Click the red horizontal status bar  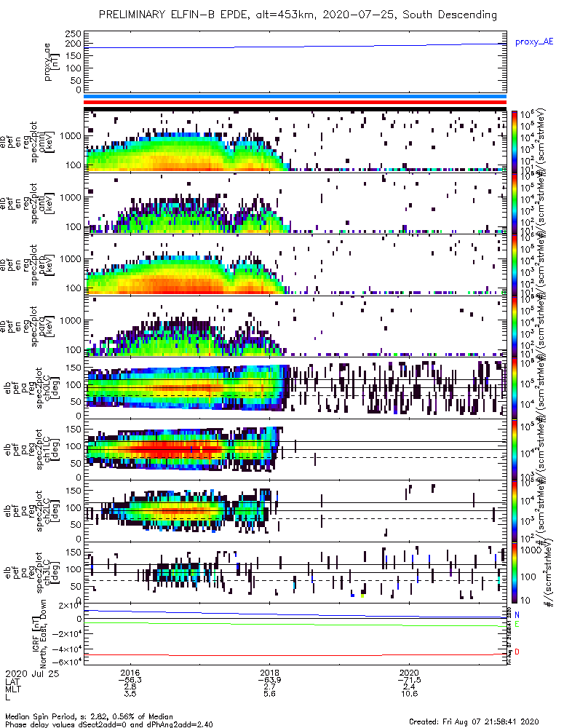coord(295,102)
